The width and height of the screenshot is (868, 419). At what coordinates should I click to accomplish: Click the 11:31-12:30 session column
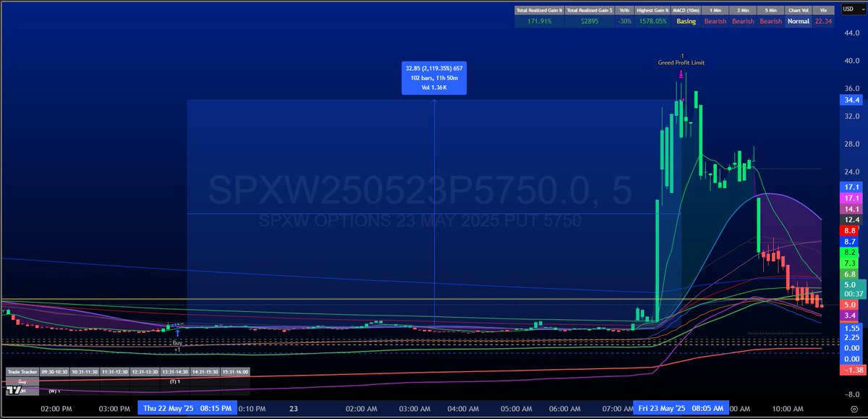click(x=114, y=371)
